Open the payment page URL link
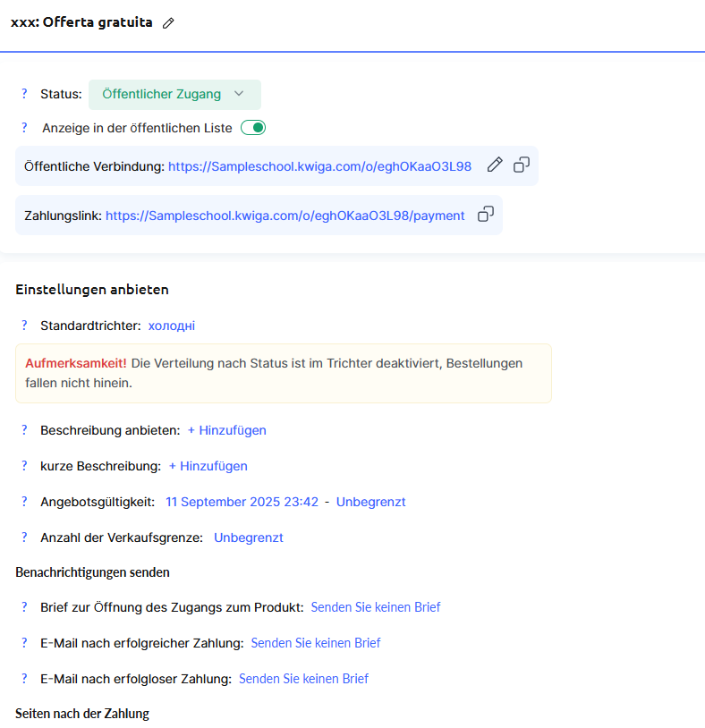The width and height of the screenshot is (705, 728). click(x=285, y=216)
